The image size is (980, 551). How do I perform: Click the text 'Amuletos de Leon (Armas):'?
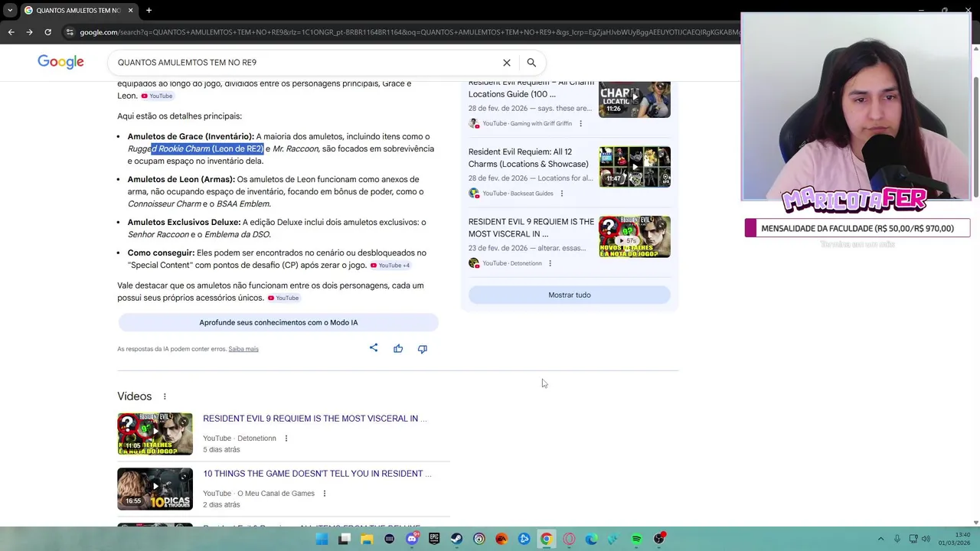pos(181,180)
